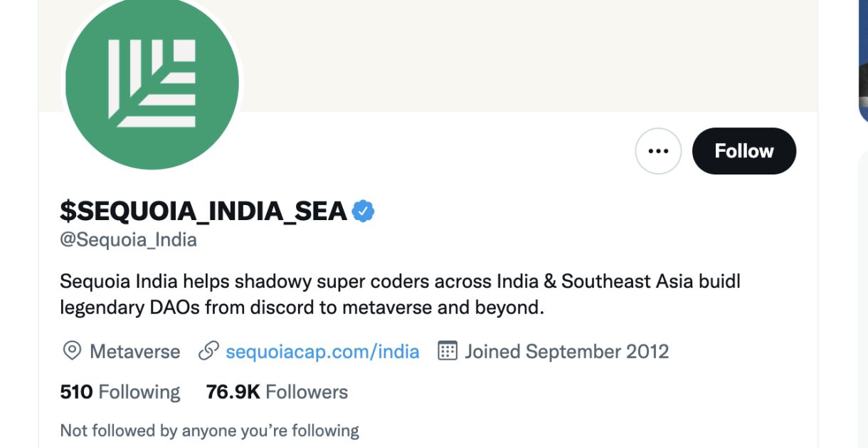Open the sequoiacap.com/india website link
This screenshot has width=868, height=448.
point(322,351)
